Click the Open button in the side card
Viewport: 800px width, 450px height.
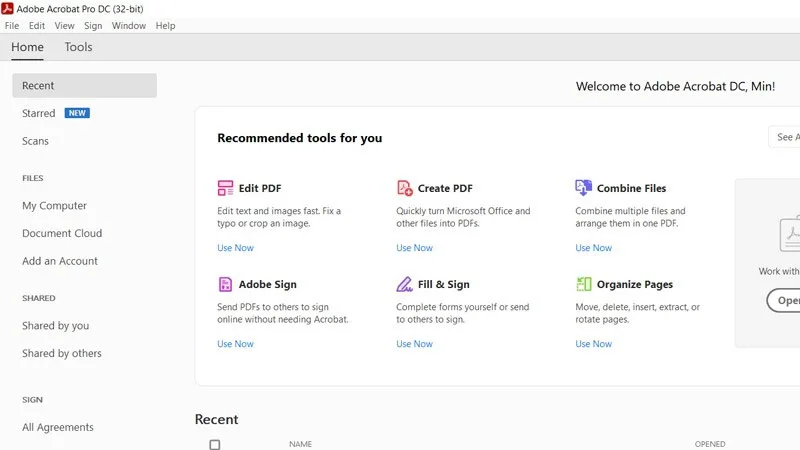(x=785, y=301)
